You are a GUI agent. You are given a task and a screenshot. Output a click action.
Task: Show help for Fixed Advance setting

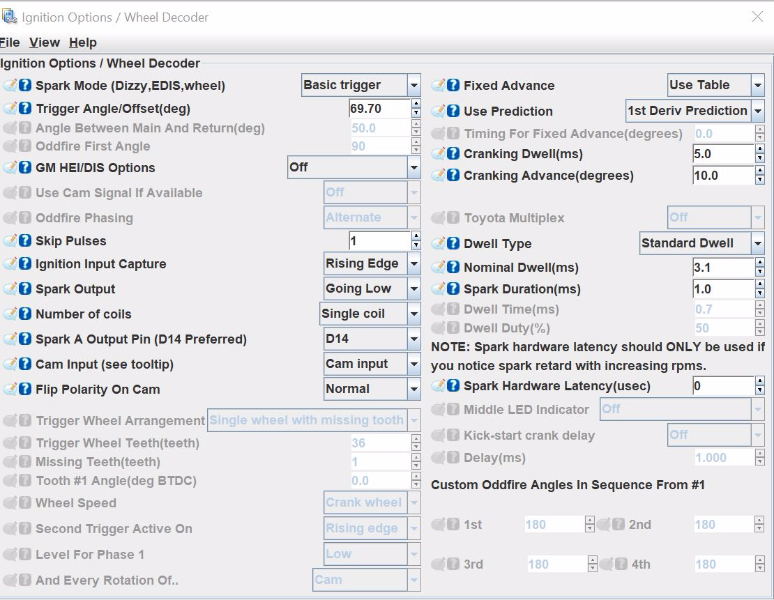453,86
